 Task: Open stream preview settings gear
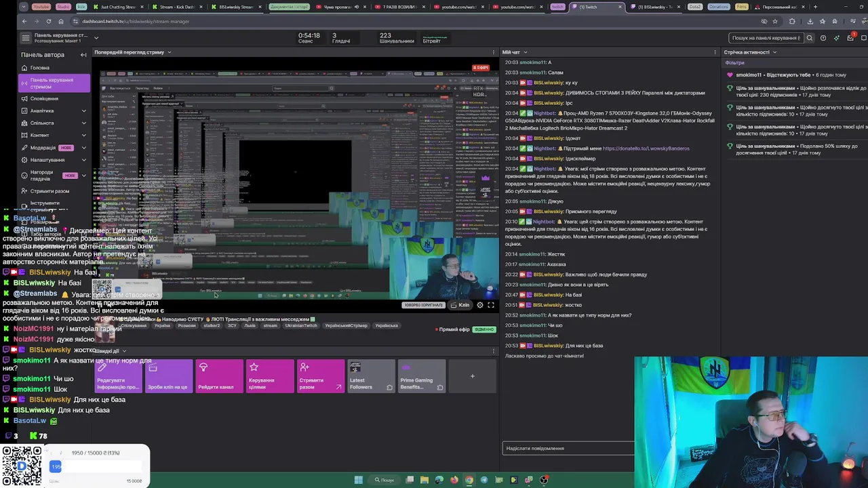click(480, 305)
